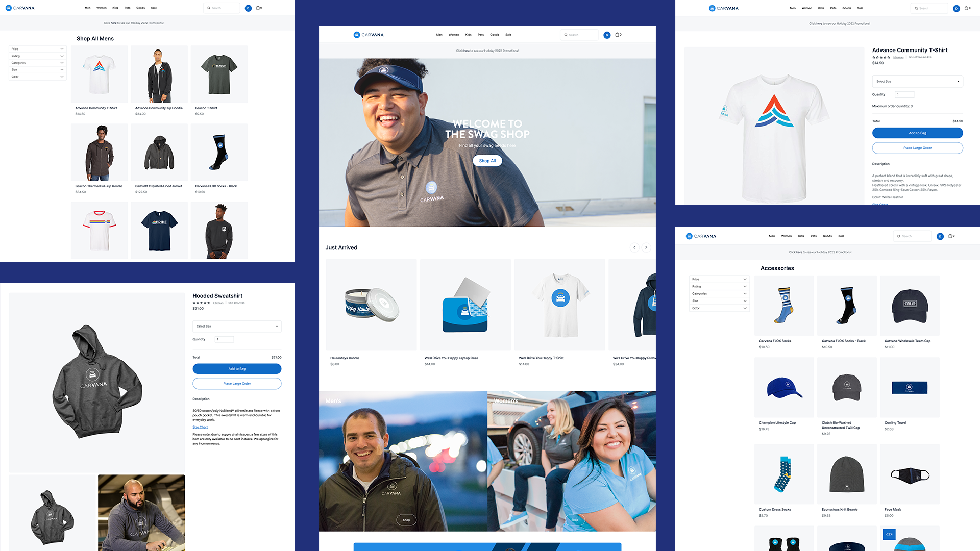
Task: Open Carhartt Quilted-Lined Jacket product thumbnail
Action: click(x=159, y=152)
